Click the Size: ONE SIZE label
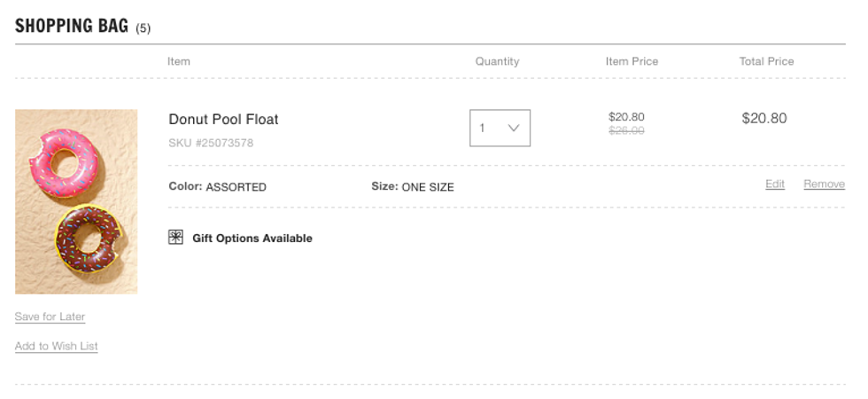 (x=413, y=187)
